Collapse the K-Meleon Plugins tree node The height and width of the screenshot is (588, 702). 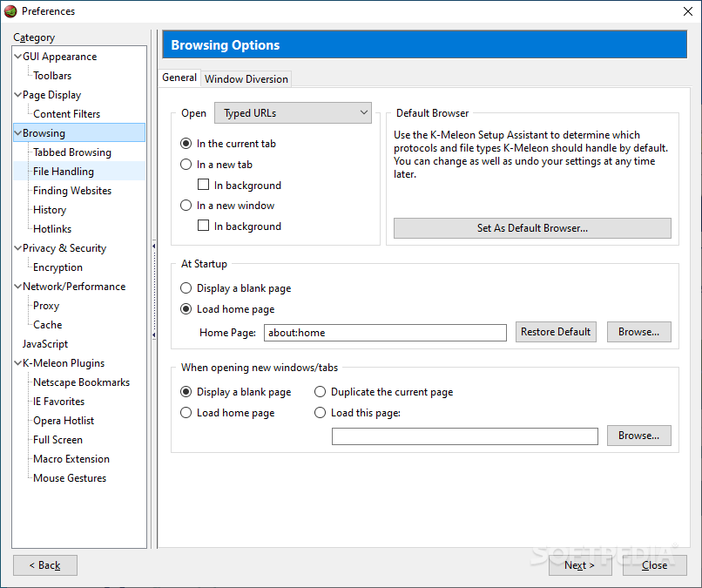click(x=18, y=363)
